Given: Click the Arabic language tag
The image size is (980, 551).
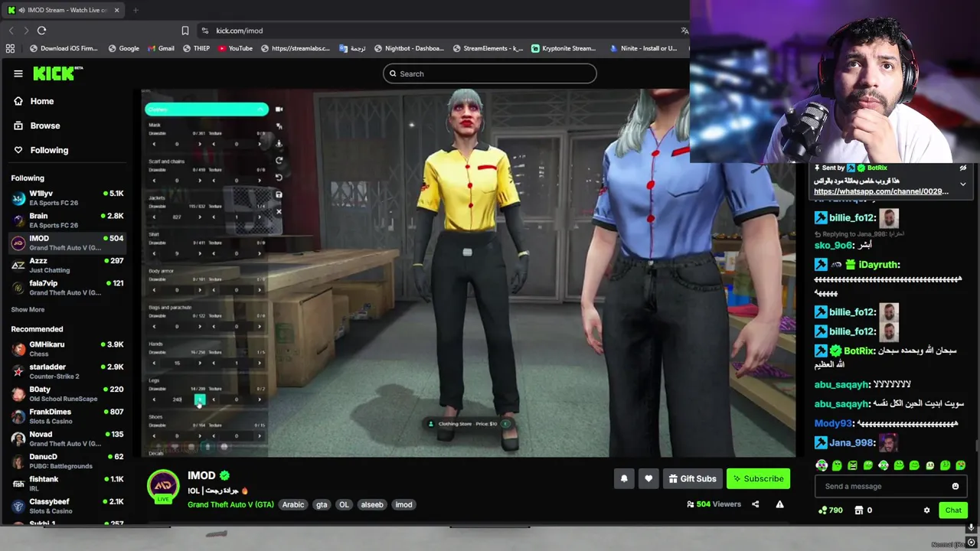Looking at the screenshot, I should [x=293, y=505].
